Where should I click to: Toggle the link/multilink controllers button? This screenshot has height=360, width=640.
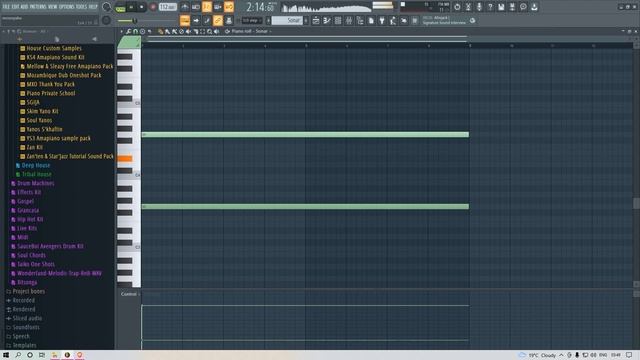(x=218, y=20)
